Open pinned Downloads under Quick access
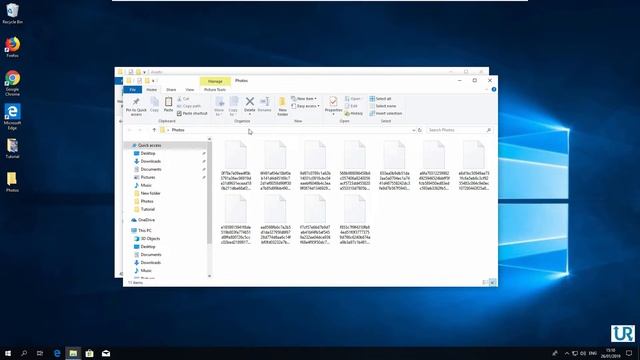Image resolution: width=640 pixels, height=360 pixels. pyautogui.click(x=151, y=161)
